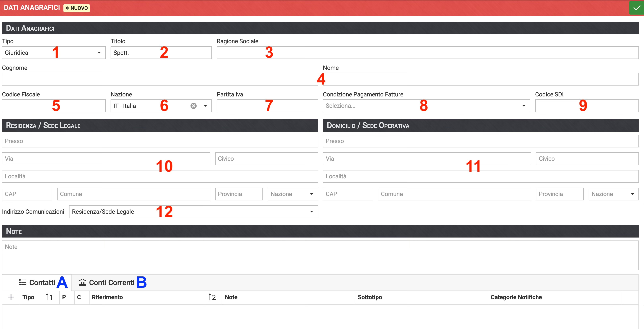Viewport: 644px width, 329px height.
Task: Click the Categorie Notifiche column header
Action: [516, 297]
